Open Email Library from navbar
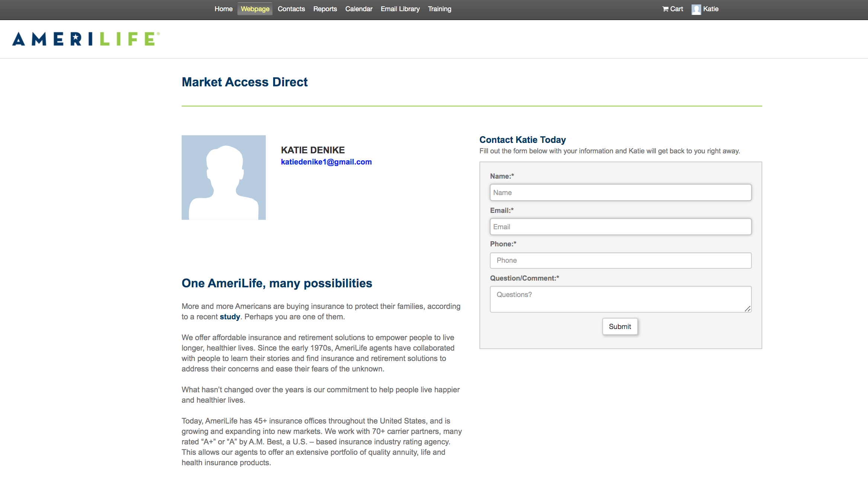The width and height of the screenshot is (868, 495). tap(400, 9)
